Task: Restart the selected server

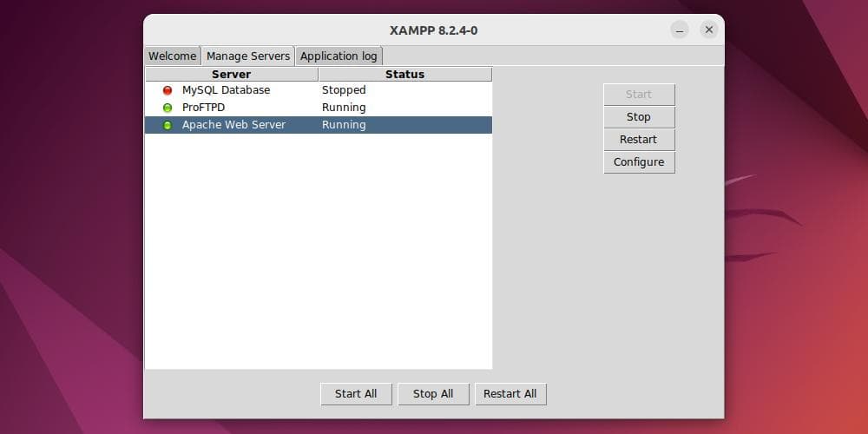Action: [x=639, y=140]
